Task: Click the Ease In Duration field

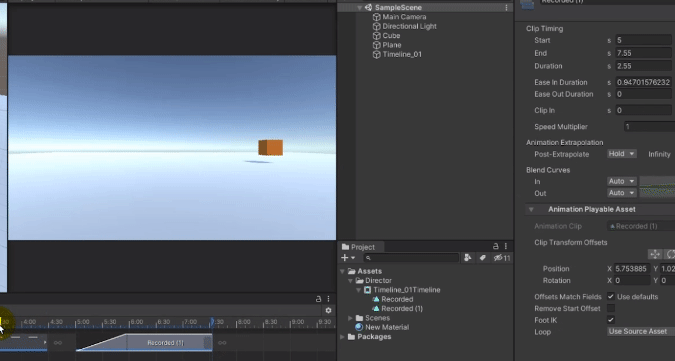Action: click(x=643, y=82)
